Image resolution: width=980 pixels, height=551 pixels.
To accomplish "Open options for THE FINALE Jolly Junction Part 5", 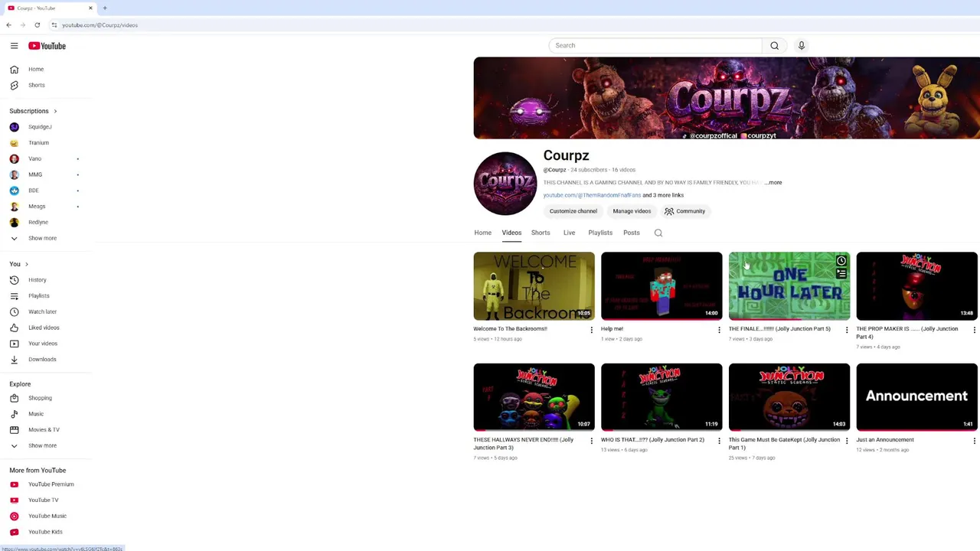I will pos(846,330).
